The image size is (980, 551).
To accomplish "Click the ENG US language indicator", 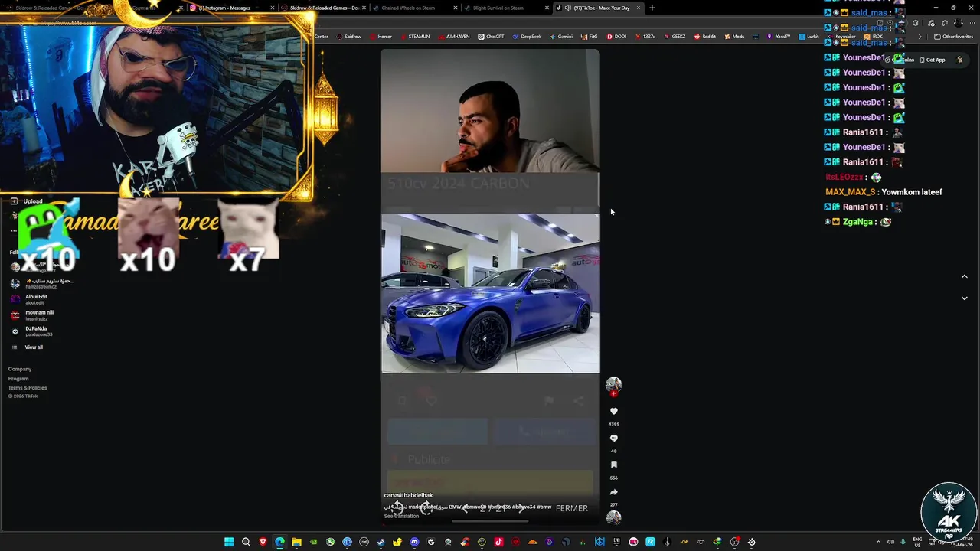I will tap(917, 542).
